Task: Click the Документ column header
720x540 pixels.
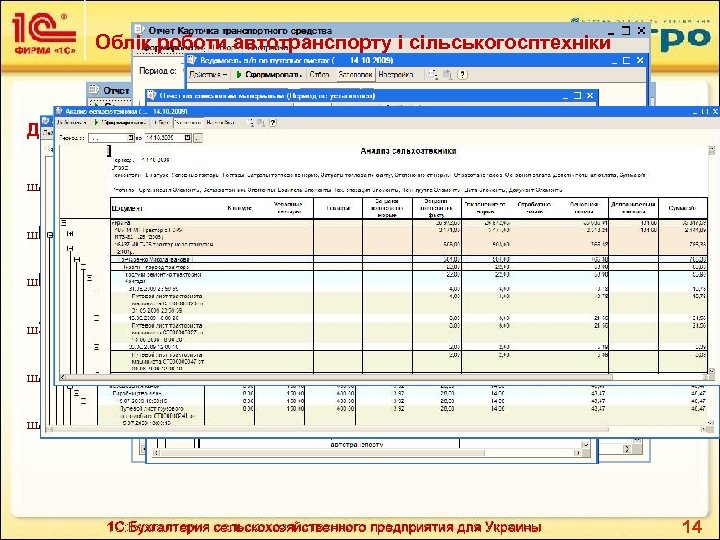Action: point(127,208)
